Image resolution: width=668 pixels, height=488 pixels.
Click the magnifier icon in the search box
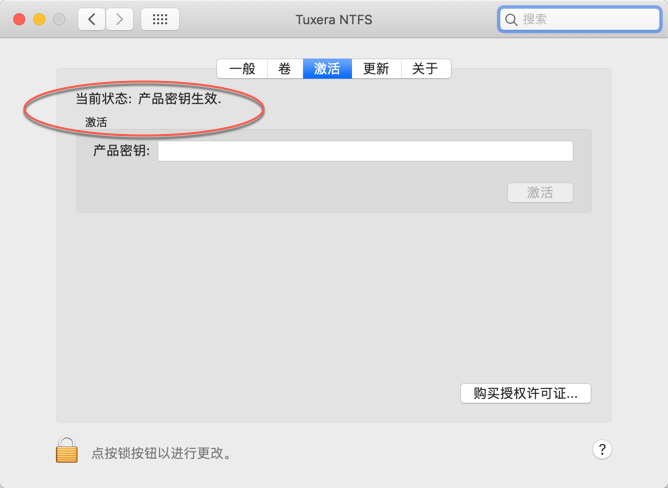coord(511,20)
